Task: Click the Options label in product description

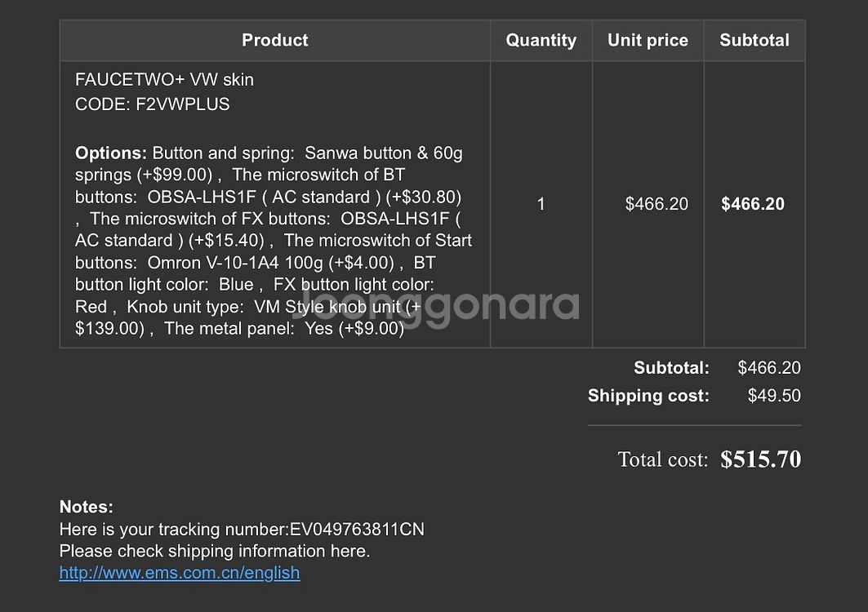Action: tap(111, 153)
